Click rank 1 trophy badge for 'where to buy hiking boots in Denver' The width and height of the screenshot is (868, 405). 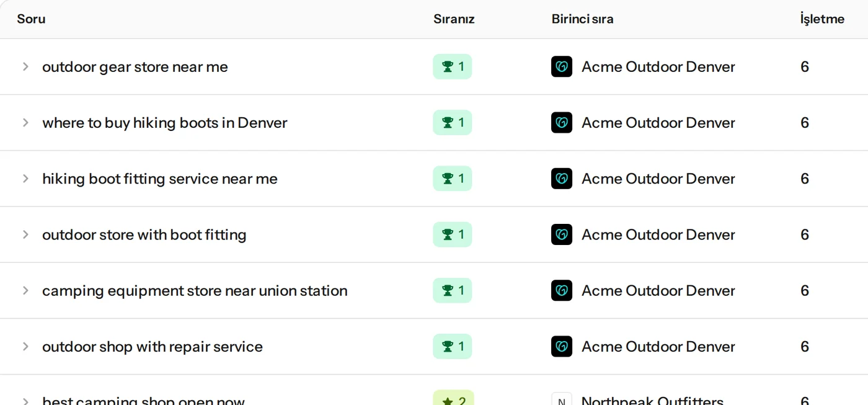tap(453, 122)
